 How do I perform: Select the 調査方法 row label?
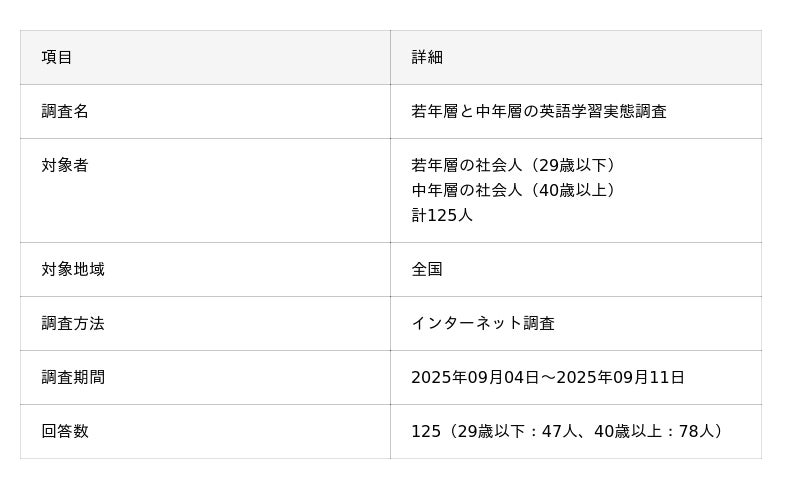coord(73,323)
